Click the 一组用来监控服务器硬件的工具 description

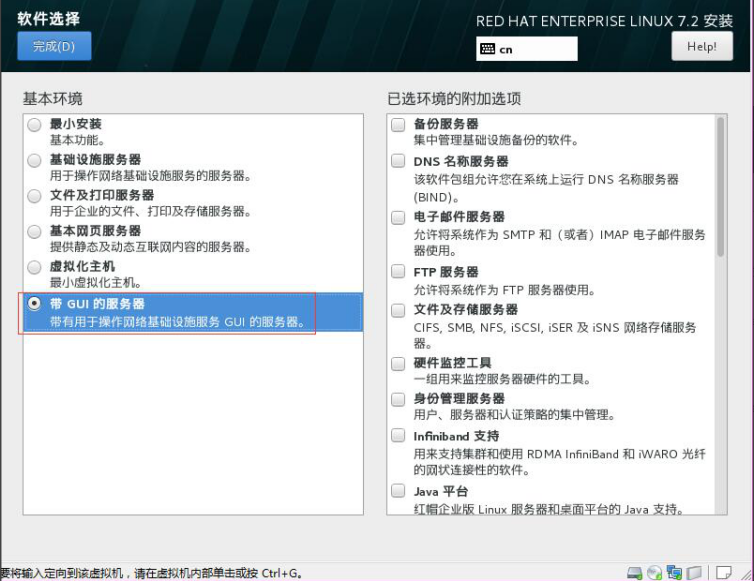(502, 379)
